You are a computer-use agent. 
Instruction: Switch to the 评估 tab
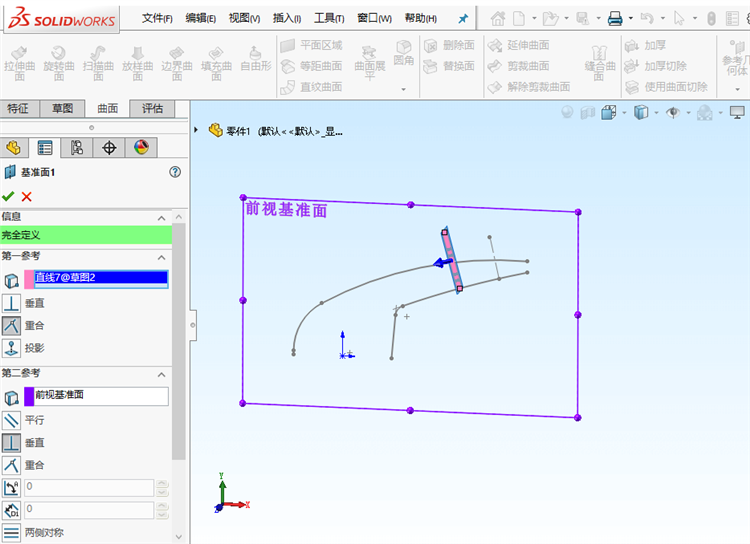[152, 109]
